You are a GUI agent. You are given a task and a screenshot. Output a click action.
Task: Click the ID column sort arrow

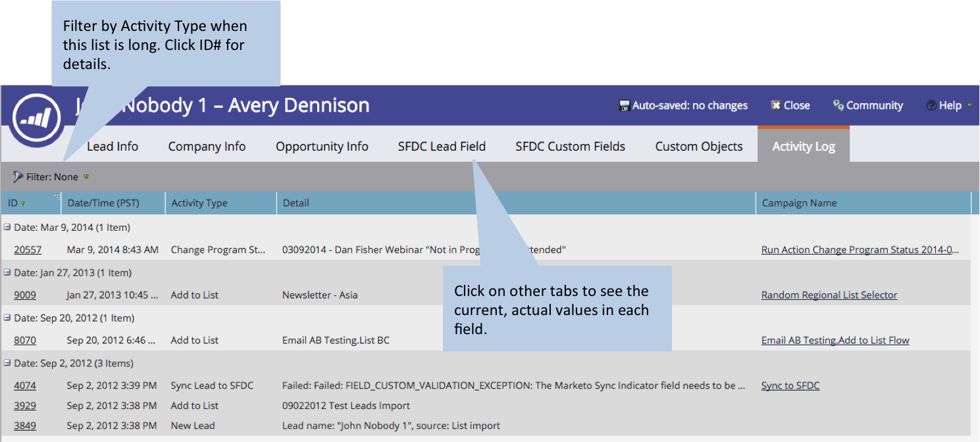(x=24, y=204)
